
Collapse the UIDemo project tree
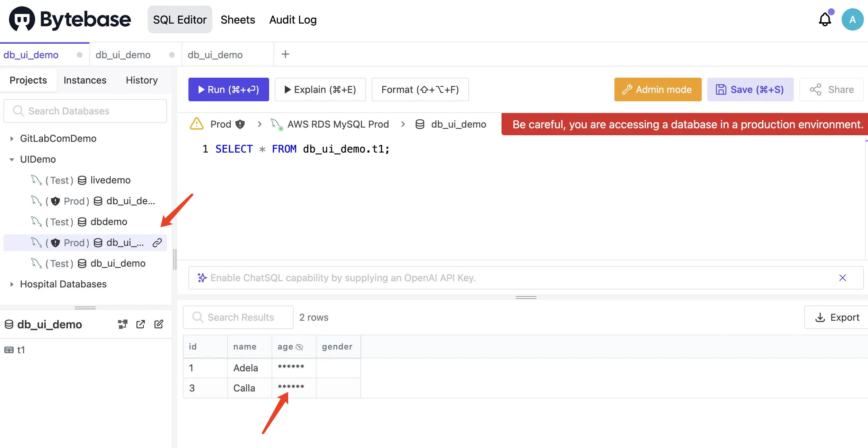(x=11, y=159)
